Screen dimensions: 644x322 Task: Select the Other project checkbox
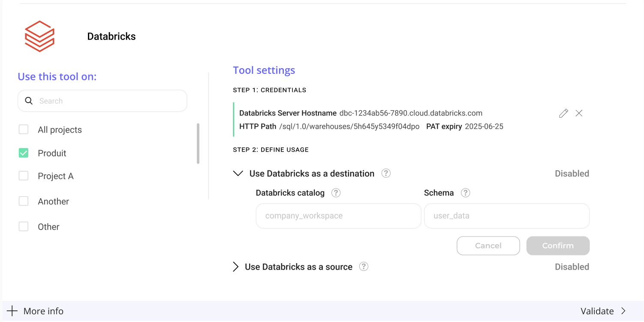(24, 227)
